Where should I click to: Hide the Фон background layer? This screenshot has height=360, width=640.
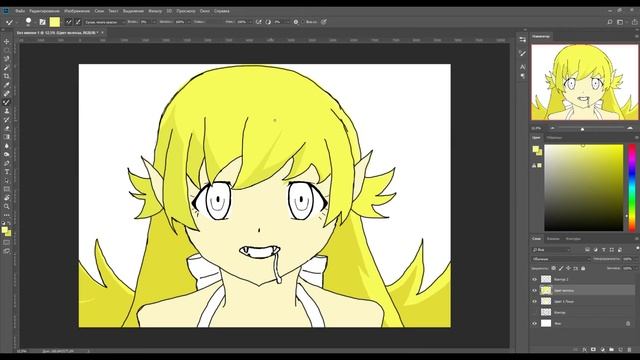click(x=535, y=323)
